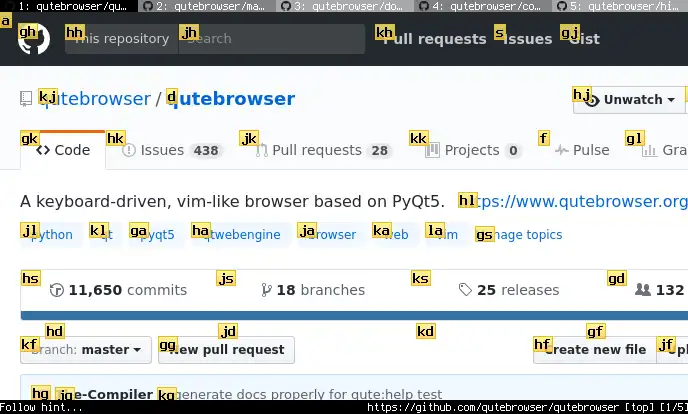Viewport: 688px width, 414px height.
Task: Click the Pull requests count 28 badge
Action: 380,150
